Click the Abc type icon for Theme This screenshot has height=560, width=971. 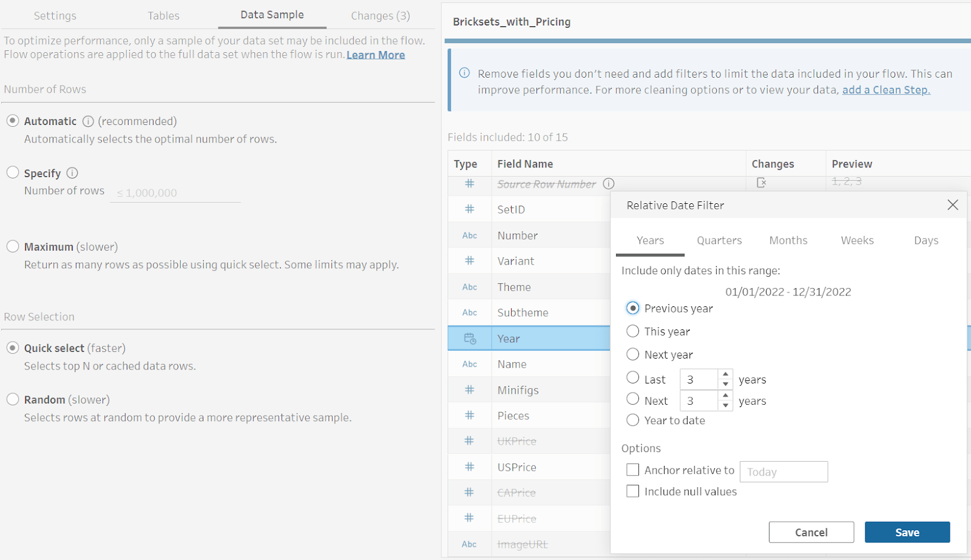[470, 287]
